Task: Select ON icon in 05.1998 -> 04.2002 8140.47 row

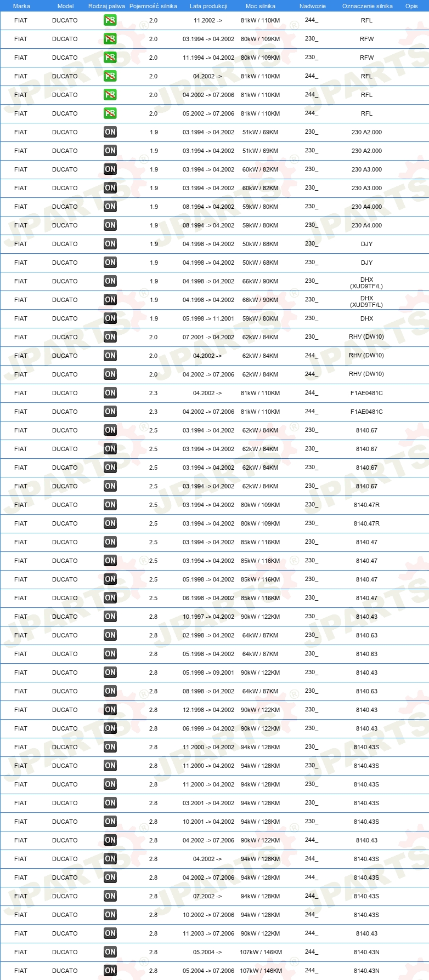Action: [x=110, y=579]
